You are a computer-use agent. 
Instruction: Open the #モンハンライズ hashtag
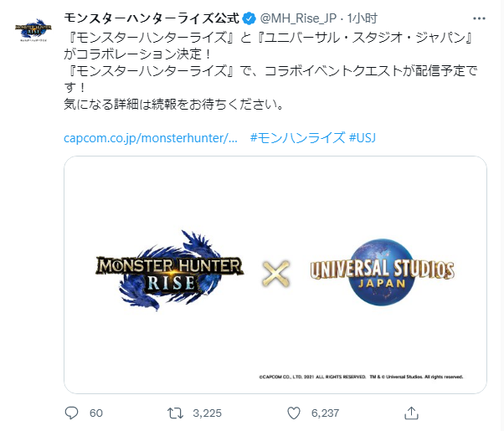298,138
